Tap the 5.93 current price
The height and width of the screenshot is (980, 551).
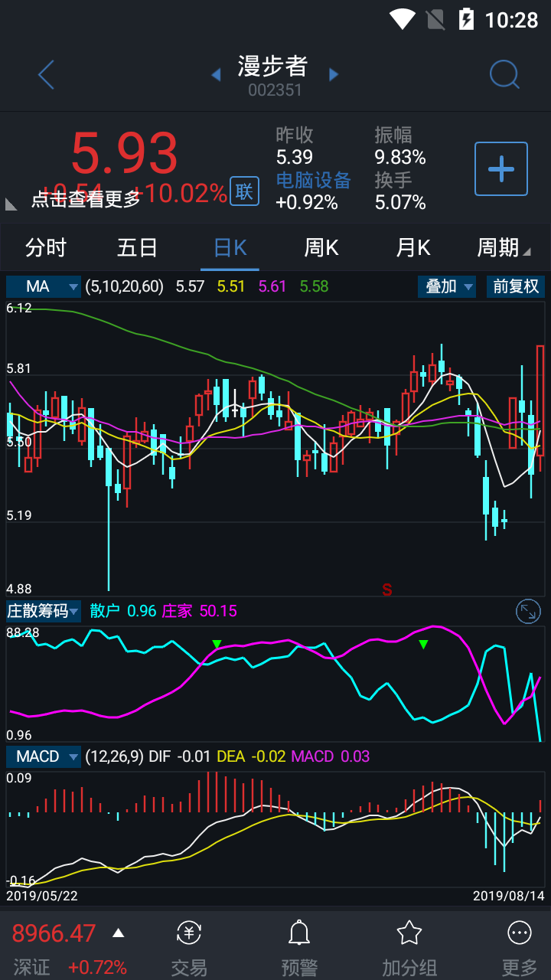pyautogui.click(x=125, y=153)
